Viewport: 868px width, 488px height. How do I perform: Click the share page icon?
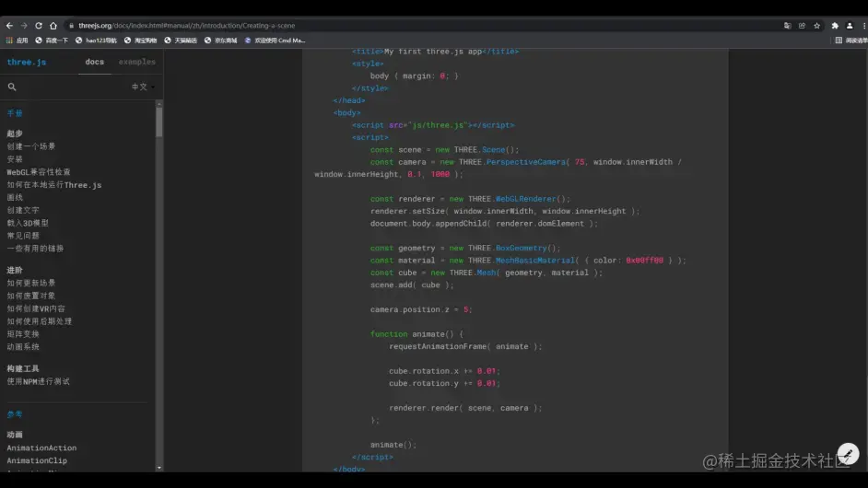[x=802, y=26]
